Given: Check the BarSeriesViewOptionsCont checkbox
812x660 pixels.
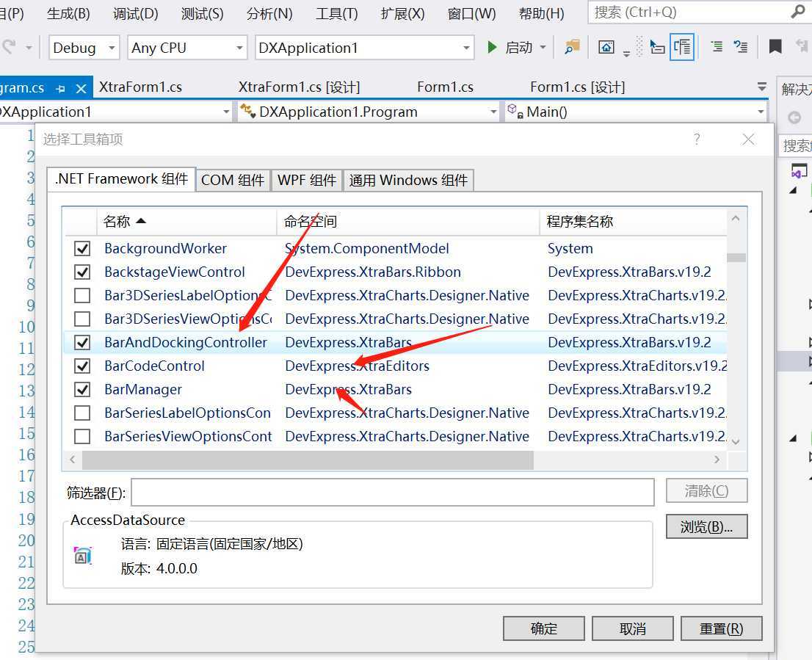Looking at the screenshot, I should (81, 436).
